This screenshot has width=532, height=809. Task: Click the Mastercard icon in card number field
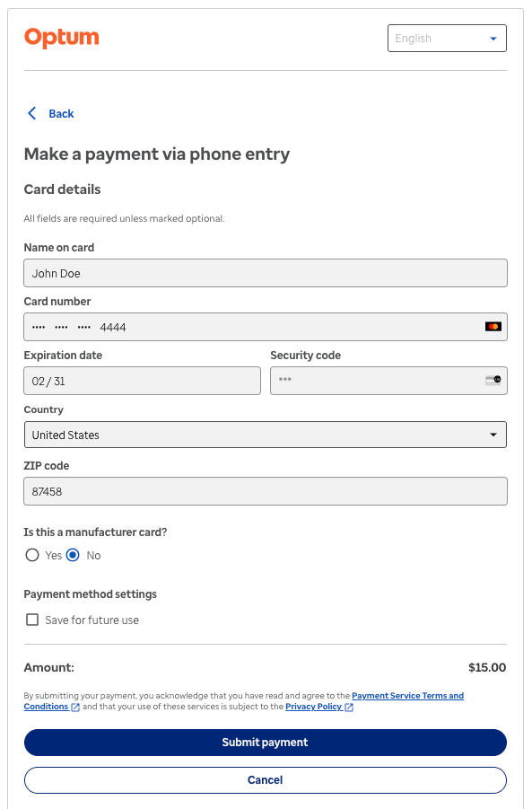493,326
